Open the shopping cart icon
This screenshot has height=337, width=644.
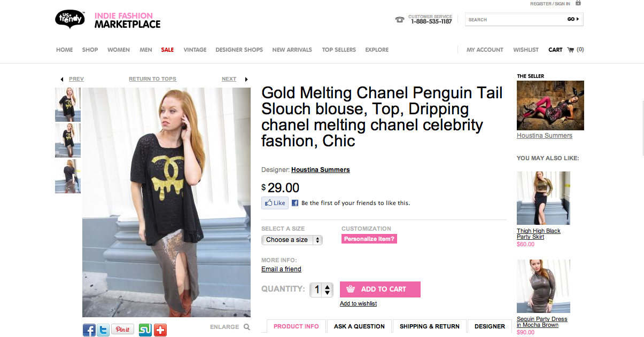coord(570,50)
